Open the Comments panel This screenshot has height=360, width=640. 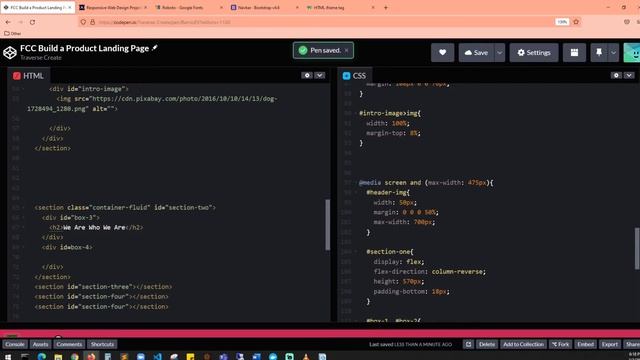coord(69,344)
